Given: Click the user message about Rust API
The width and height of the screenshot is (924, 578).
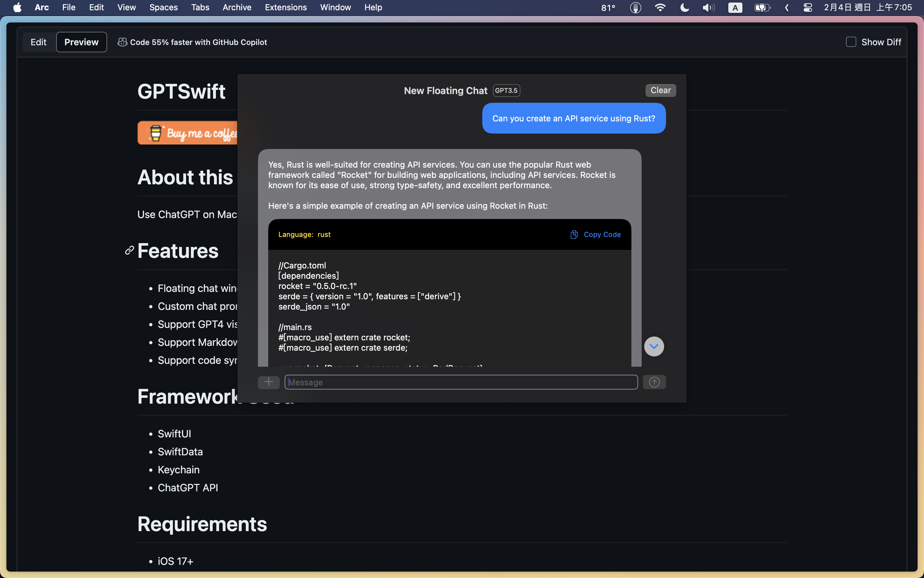Looking at the screenshot, I should click(x=574, y=118).
